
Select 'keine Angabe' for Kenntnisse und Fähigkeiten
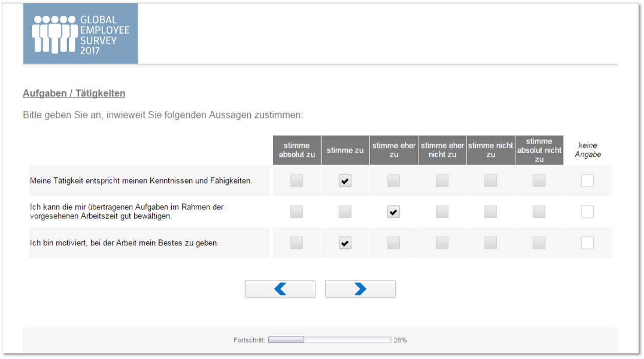point(587,180)
